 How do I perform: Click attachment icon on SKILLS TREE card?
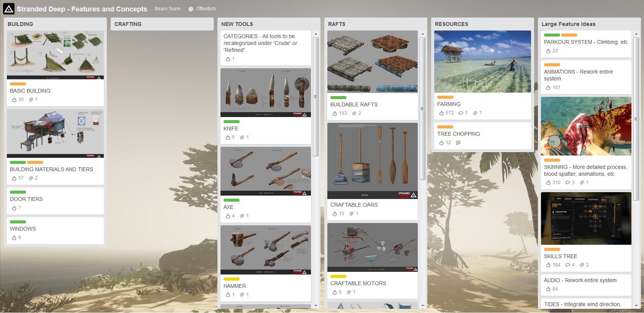[x=582, y=265]
